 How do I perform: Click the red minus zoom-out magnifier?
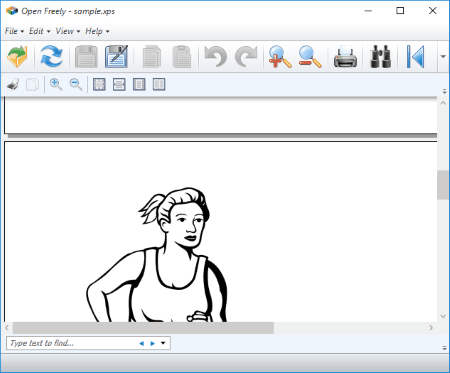tap(310, 56)
